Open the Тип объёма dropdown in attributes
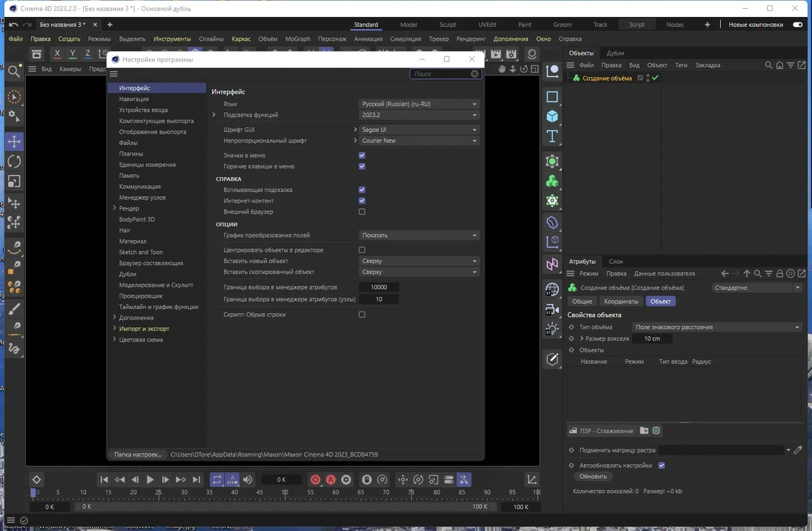Screen dimensions: 812x531 click(717, 327)
